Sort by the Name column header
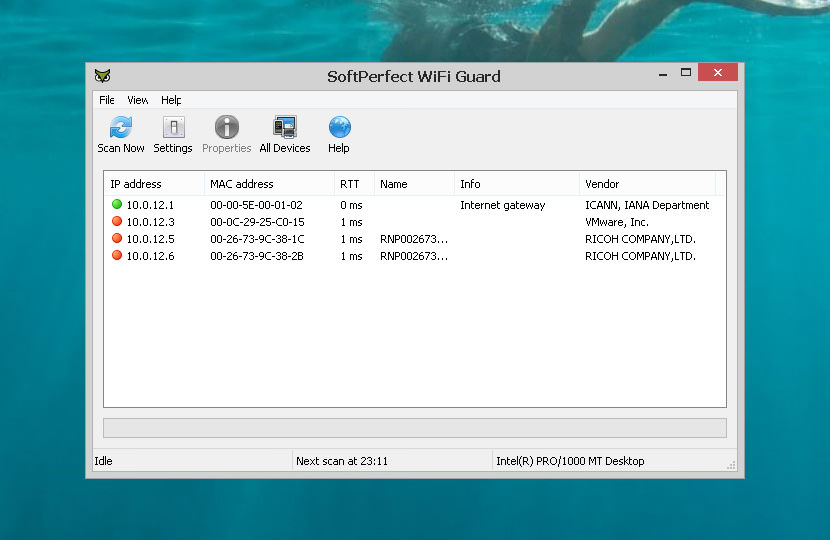This screenshot has height=540, width=830. [414, 184]
